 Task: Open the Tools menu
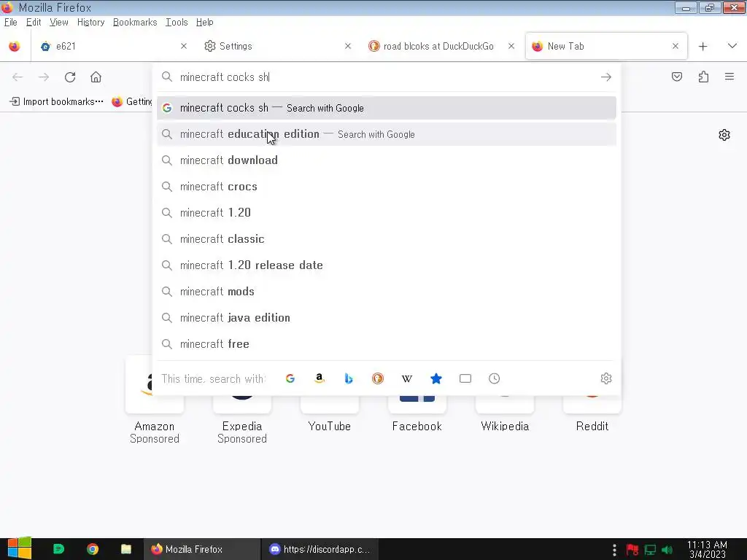(x=177, y=23)
